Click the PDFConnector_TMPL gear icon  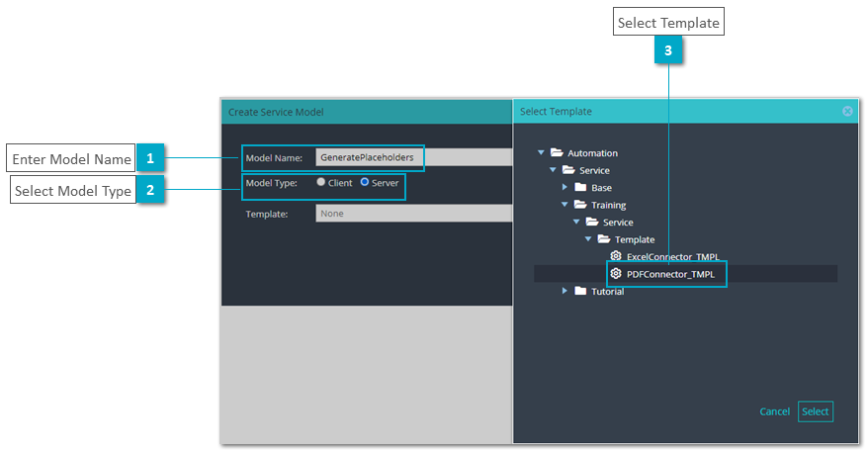click(x=616, y=274)
